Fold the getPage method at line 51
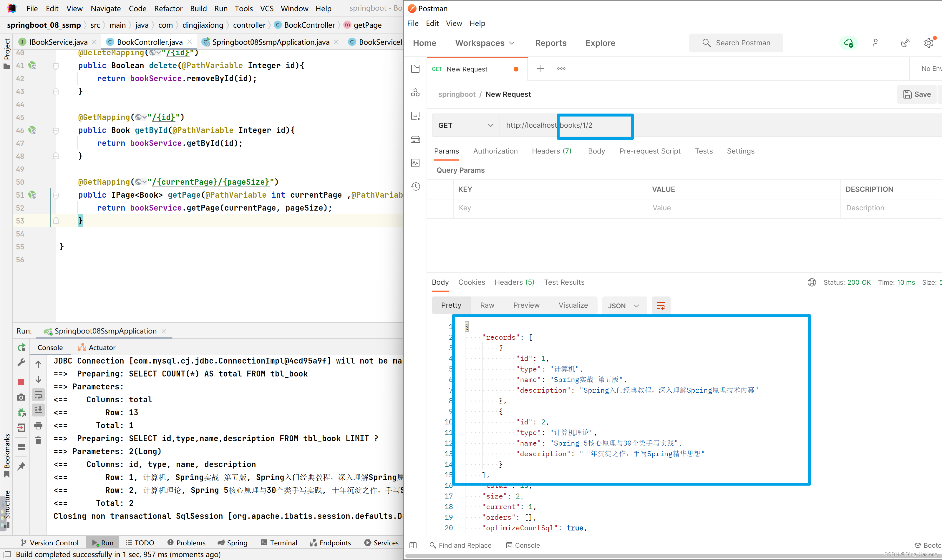The image size is (942, 560). tap(56, 195)
